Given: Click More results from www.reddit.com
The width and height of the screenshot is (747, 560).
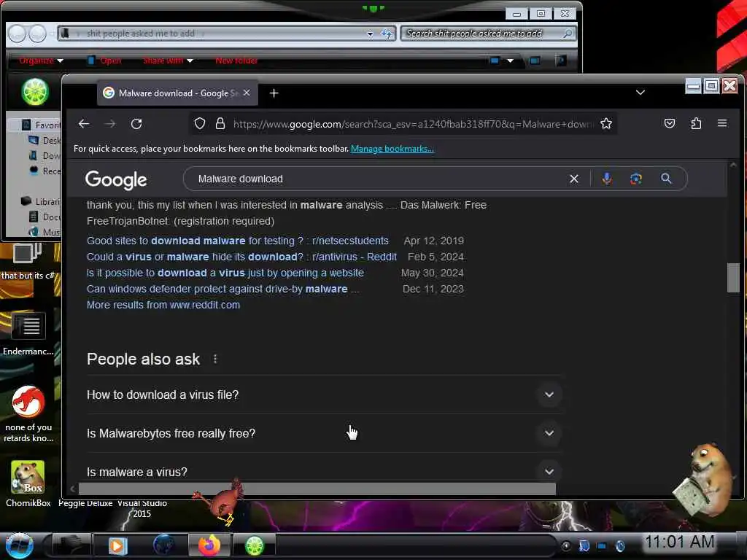Looking at the screenshot, I should (x=163, y=305).
